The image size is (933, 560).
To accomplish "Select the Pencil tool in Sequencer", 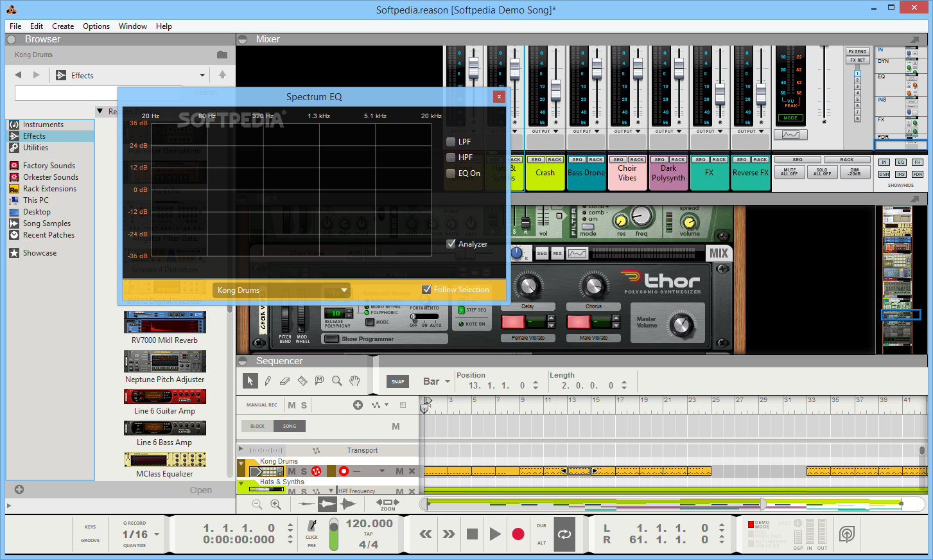I will (x=268, y=381).
